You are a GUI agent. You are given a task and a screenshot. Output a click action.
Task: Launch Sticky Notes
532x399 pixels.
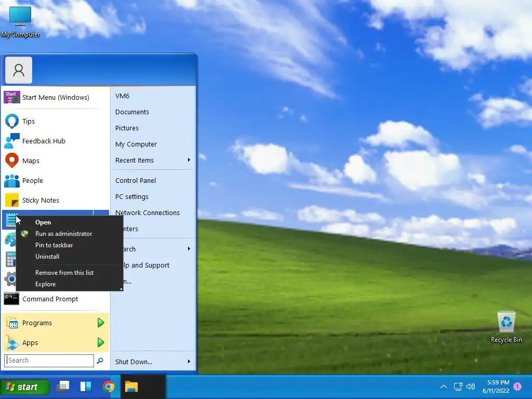pos(56,200)
